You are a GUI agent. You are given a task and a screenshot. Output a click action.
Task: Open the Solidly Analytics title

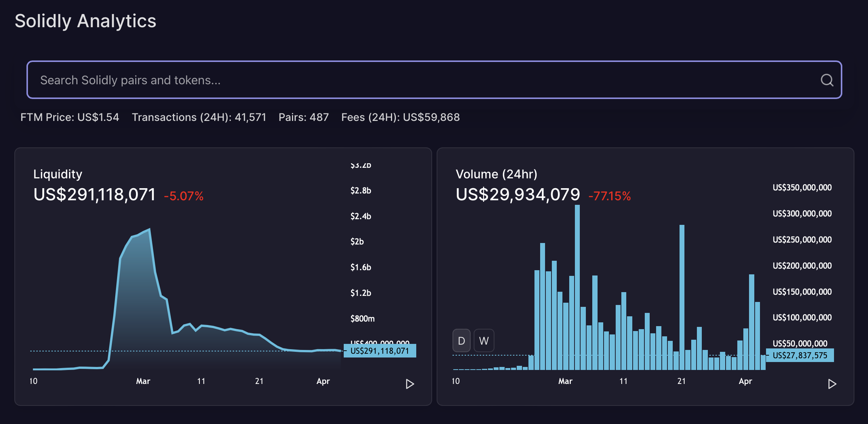85,21
